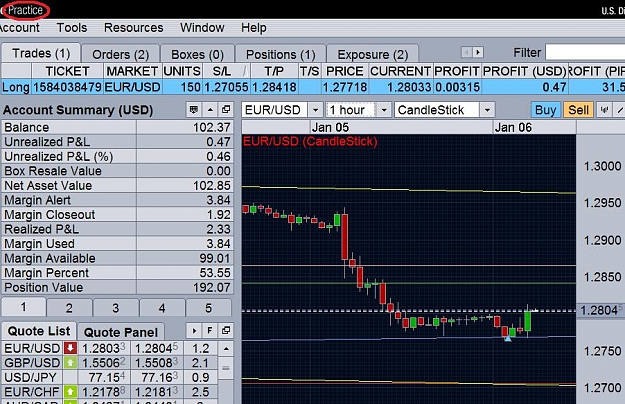The image size is (625, 404).
Task: Click the GBP/USD bid price 1.5506
Action: click(104, 363)
